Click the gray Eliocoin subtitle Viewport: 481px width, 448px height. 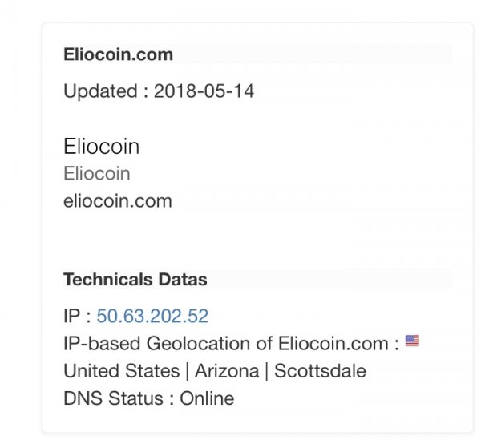tap(97, 174)
